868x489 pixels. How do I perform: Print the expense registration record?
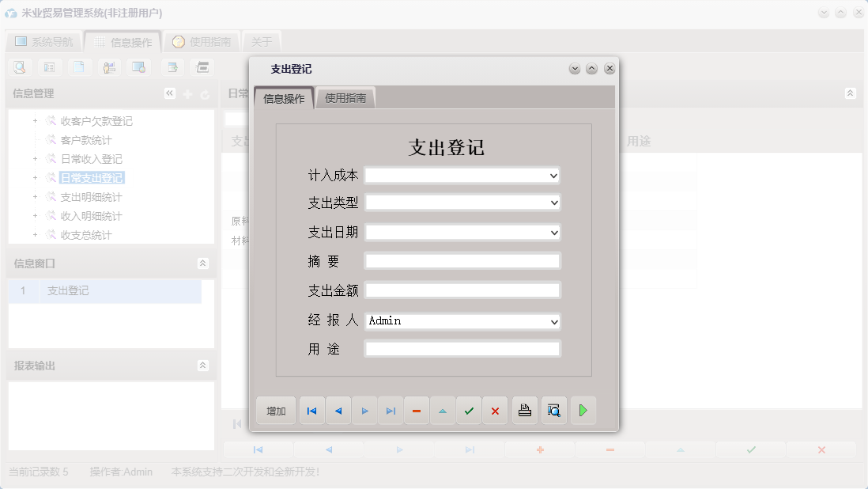524,410
